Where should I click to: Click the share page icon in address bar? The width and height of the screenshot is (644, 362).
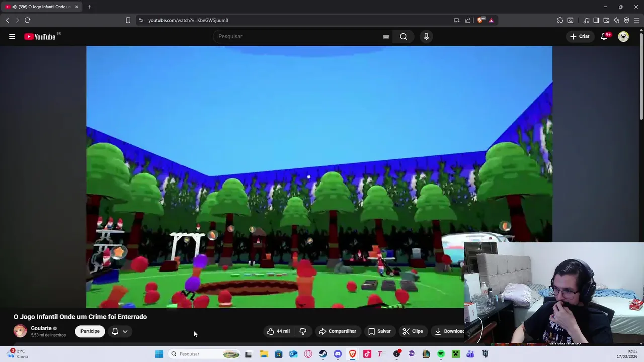click(468, 20)
